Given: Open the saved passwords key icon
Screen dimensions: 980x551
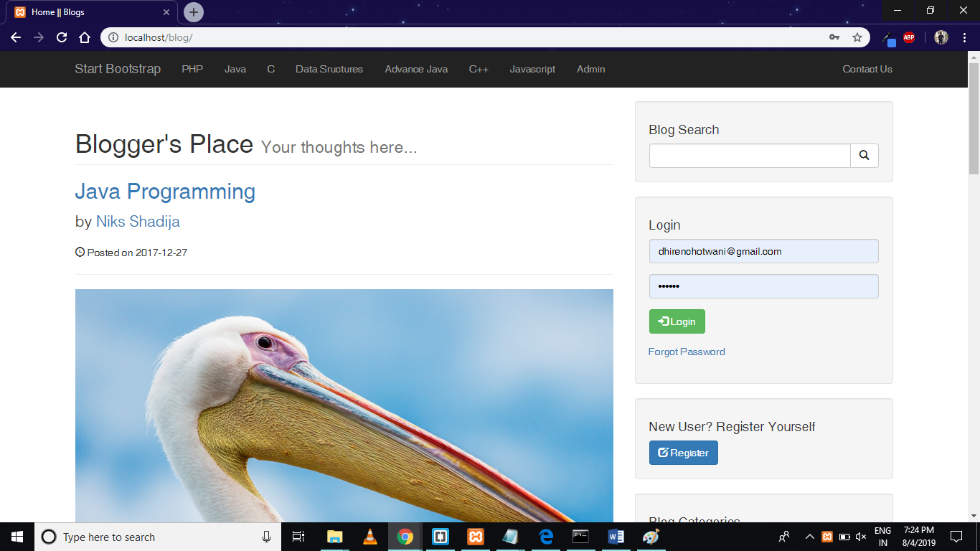Looking at the screenshot, I should pyautogui.click(x=834, y=37).
